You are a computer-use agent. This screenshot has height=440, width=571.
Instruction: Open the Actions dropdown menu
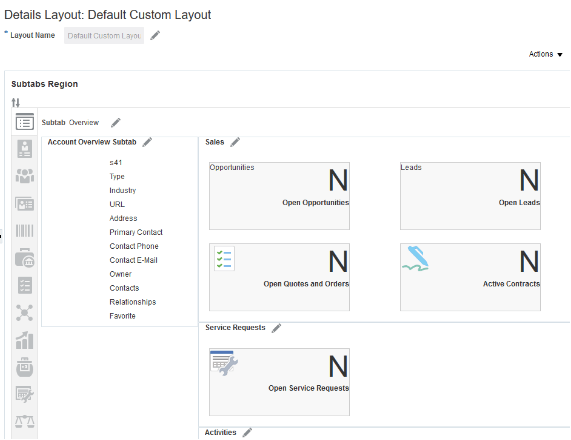click(x=546, y=54)
